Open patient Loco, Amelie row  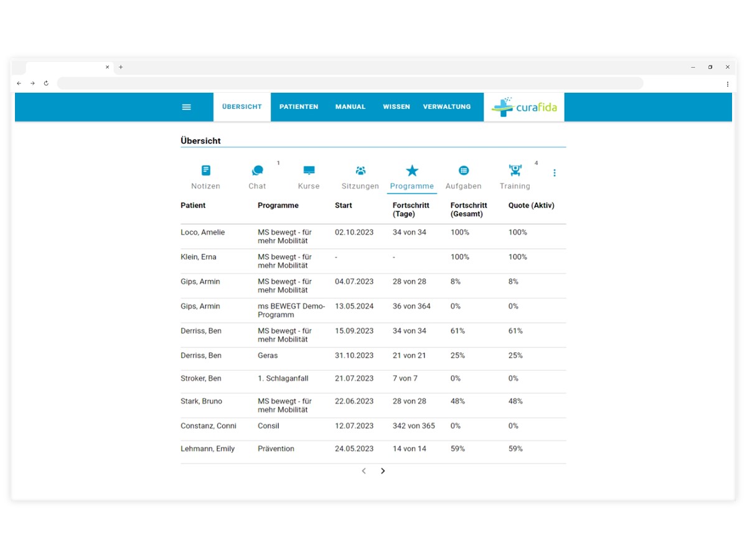coord(373,236)
